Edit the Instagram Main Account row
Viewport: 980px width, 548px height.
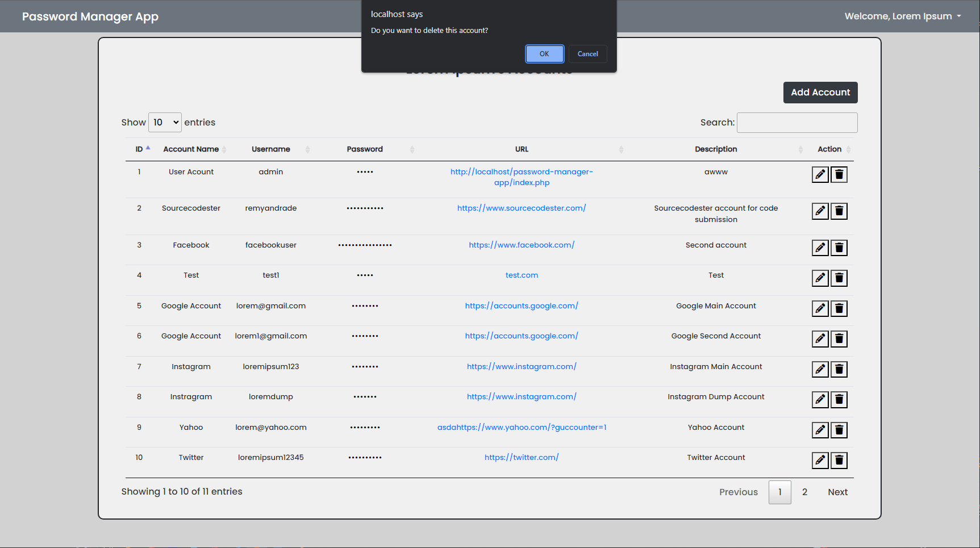tap(820, 369)
